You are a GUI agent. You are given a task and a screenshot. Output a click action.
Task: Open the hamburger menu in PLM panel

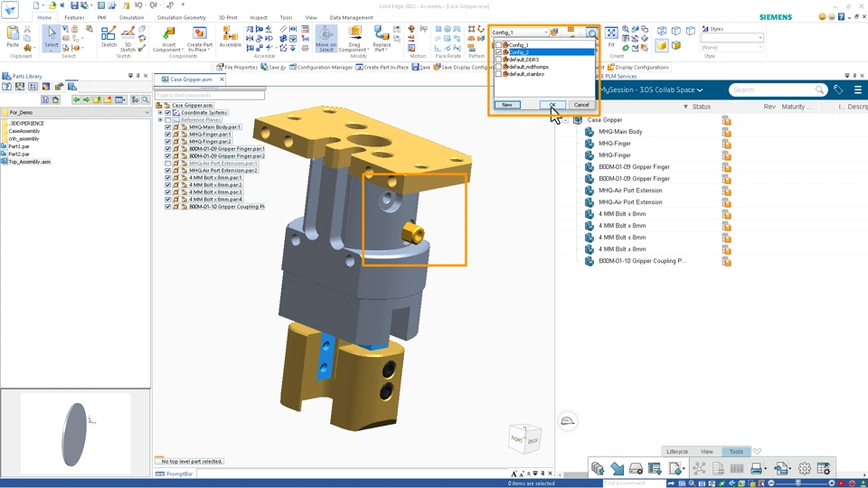point(858,89)
